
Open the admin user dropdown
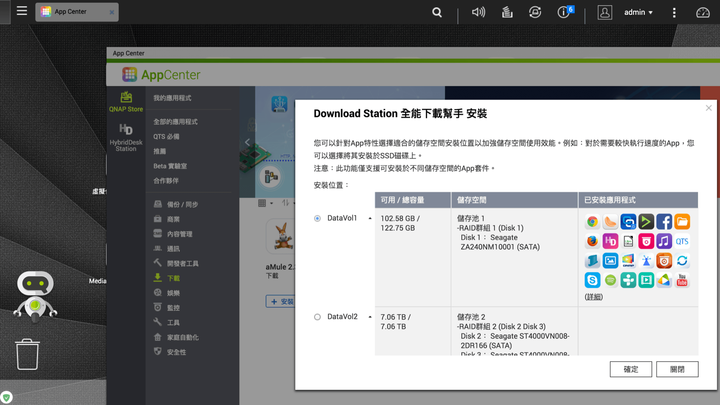(x=638, y=12)
